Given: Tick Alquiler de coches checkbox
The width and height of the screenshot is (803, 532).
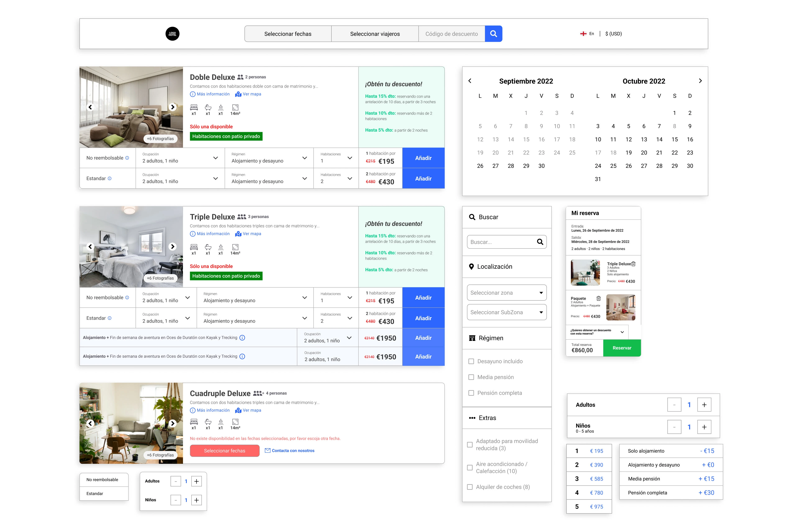Looking at the screenshot, I should click(470, 487).
